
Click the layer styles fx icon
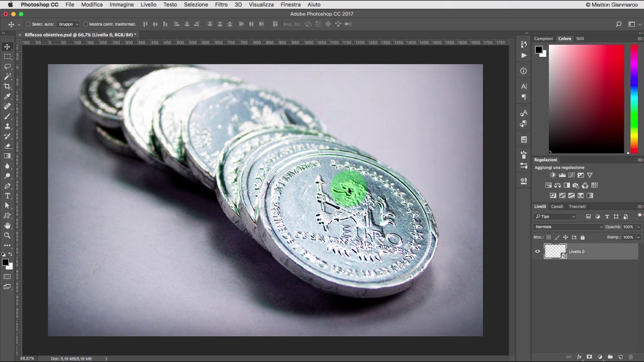pyautogui.click(x=580, y=357)
